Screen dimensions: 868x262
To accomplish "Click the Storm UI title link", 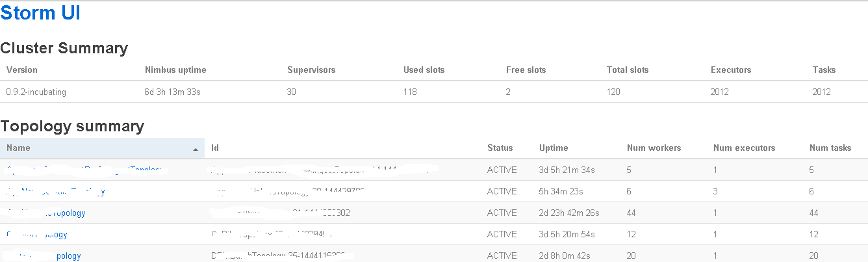I will click(40, 13).
